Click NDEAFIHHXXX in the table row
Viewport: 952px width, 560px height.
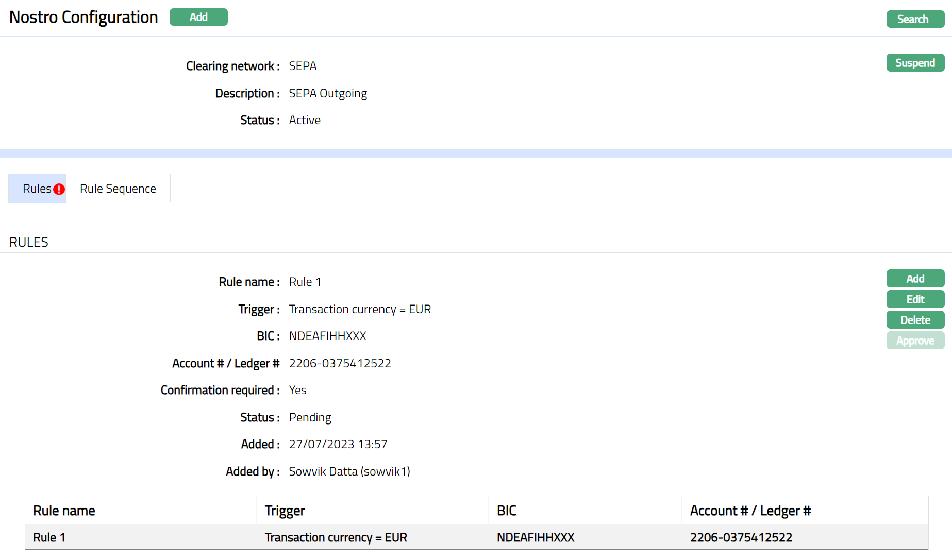point(536,537)
